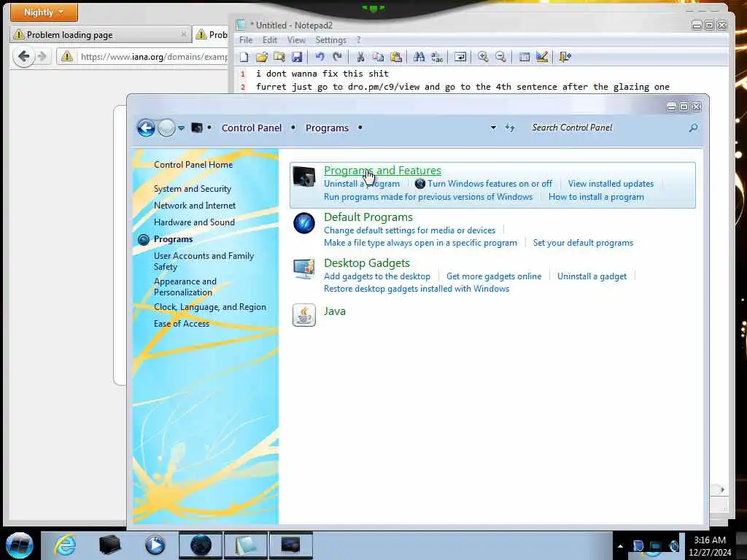Open the recent pages dropdown arrow in Control Panel
747x560 pixels.
[182, 128]
